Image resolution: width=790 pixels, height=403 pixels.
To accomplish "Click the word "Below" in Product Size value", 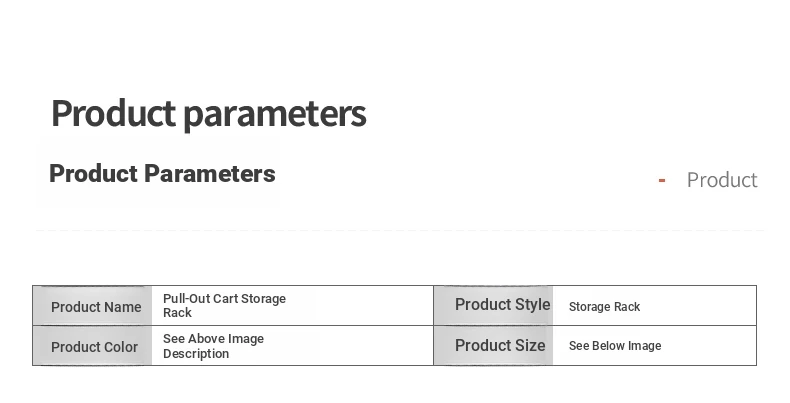I will (609, 346).
